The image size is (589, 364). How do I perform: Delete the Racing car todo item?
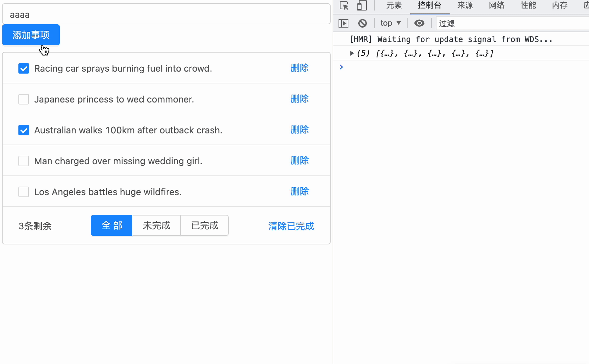pyautogui.click(x=300, y=68)
